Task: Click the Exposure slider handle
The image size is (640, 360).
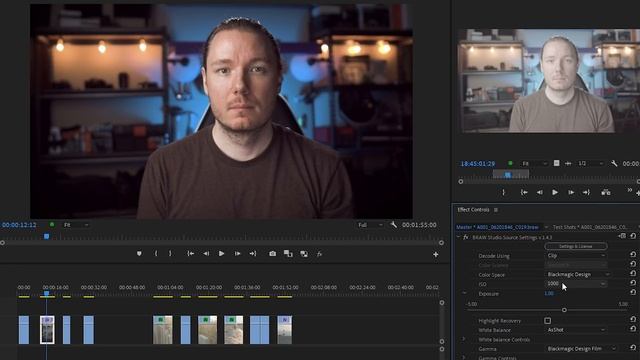Action: pos(564,310)
